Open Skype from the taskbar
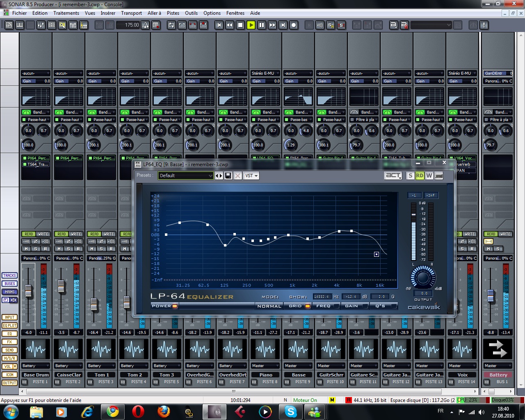The height and width of the screenshot is (420, 525). (291, 411)
